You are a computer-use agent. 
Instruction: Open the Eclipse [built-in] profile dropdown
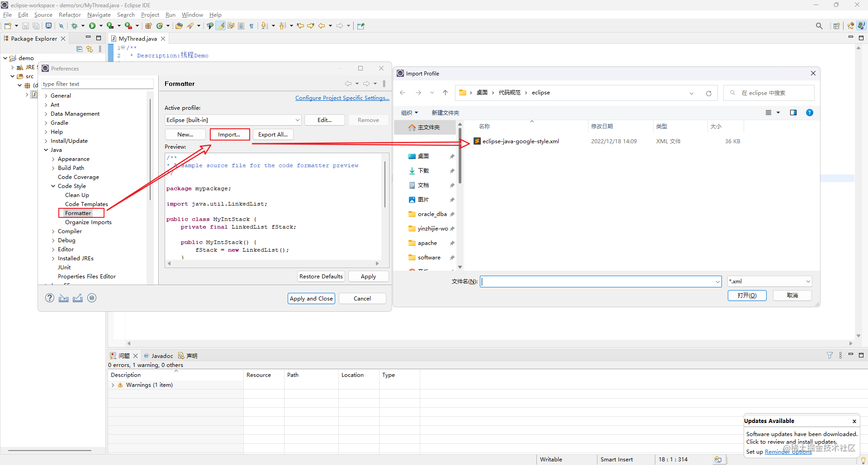(297, 120)
